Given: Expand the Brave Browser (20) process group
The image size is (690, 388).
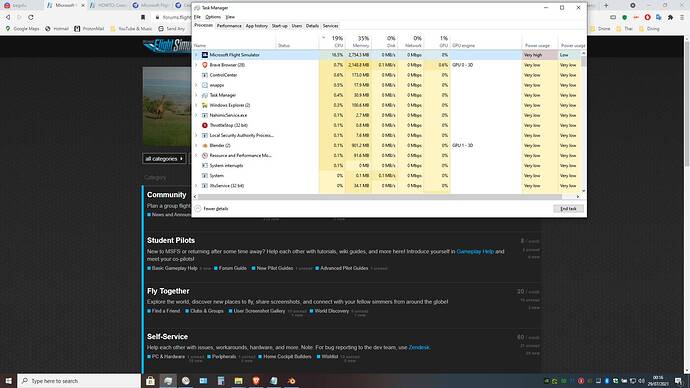Looking at the screenshot, I should (196, 65).
